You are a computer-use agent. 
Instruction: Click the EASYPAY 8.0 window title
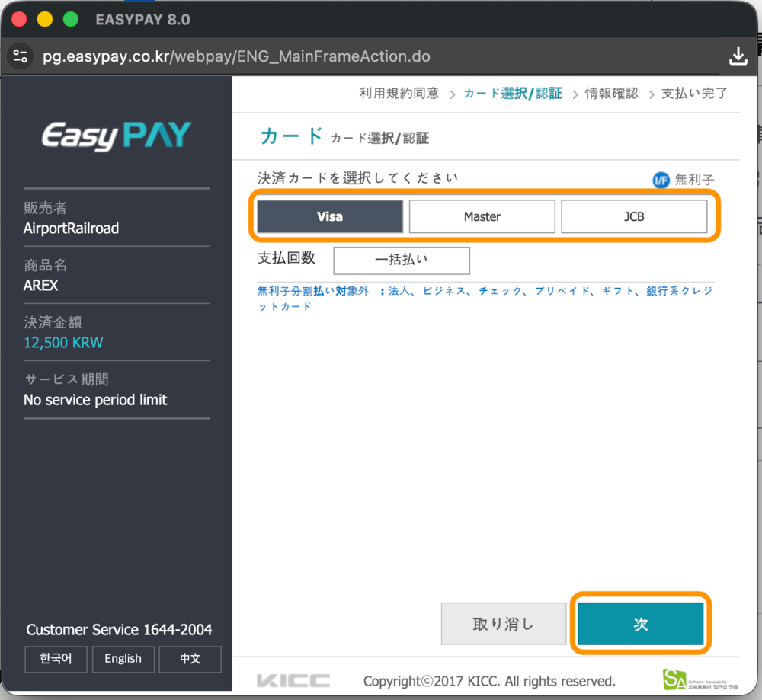(x=142, y=20)
